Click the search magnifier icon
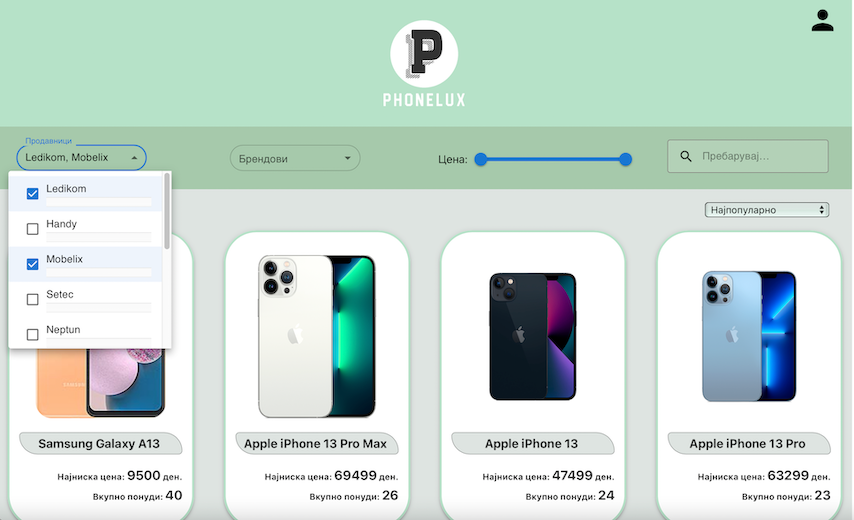 686,156
